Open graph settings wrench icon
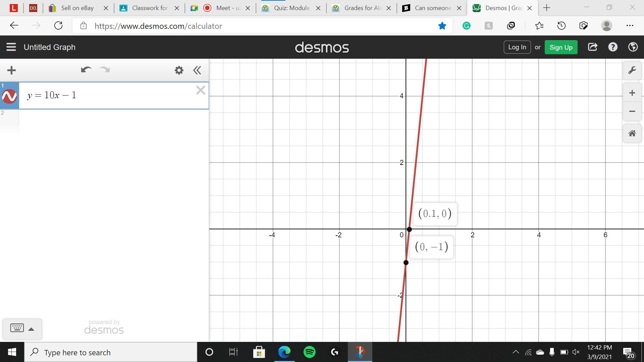 click(x=632, y=70)
